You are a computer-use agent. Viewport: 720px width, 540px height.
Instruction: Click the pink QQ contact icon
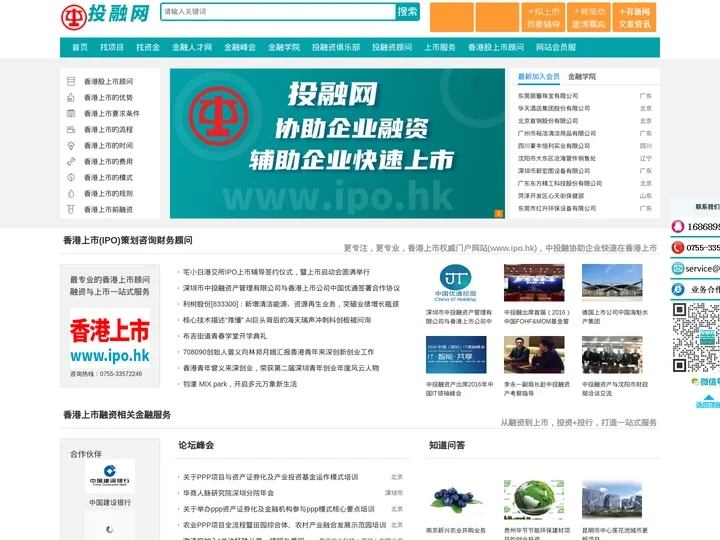(678, 226)
